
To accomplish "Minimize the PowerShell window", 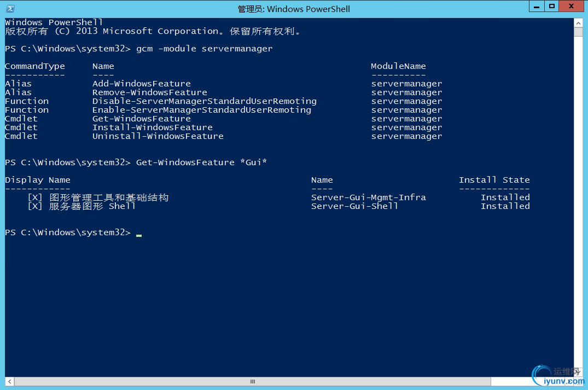I will click(x=537, y=7).
